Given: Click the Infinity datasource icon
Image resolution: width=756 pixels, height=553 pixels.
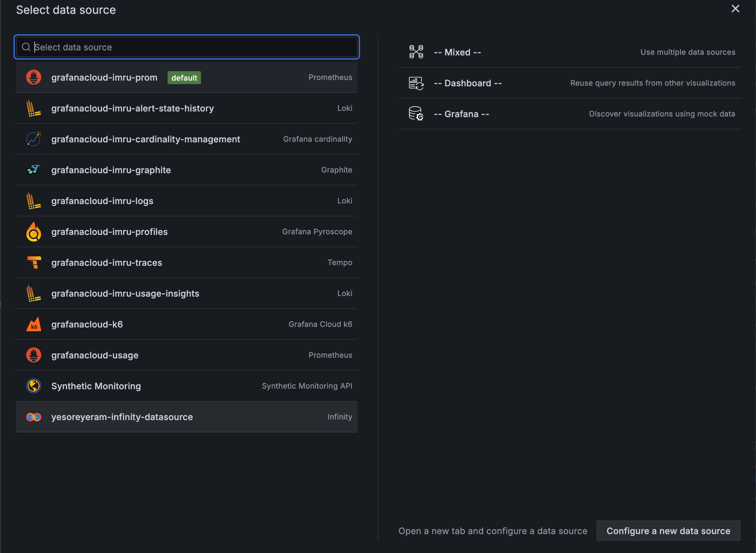Looking at the screenshot, I should [x=33, y=417].
